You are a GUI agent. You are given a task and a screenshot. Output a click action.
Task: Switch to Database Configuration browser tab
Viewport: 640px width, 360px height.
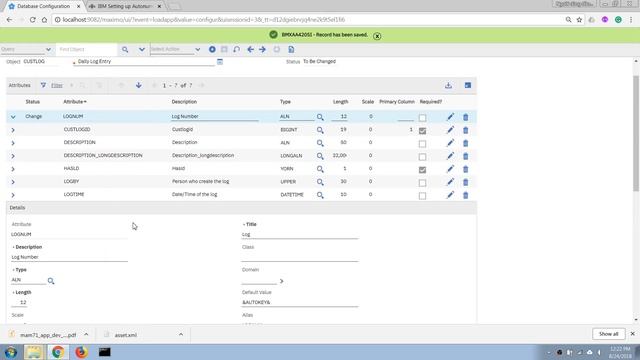[44, 6]
